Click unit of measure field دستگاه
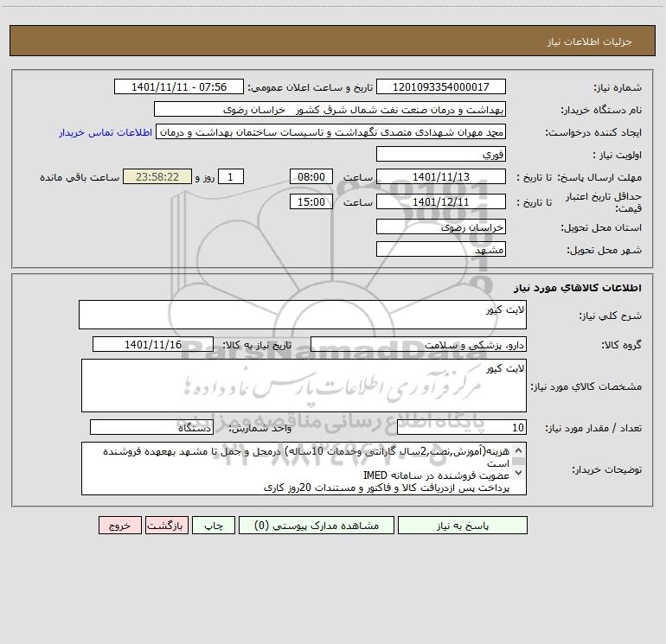This screenshot has height=644, width=666. (x=151, y=428)
